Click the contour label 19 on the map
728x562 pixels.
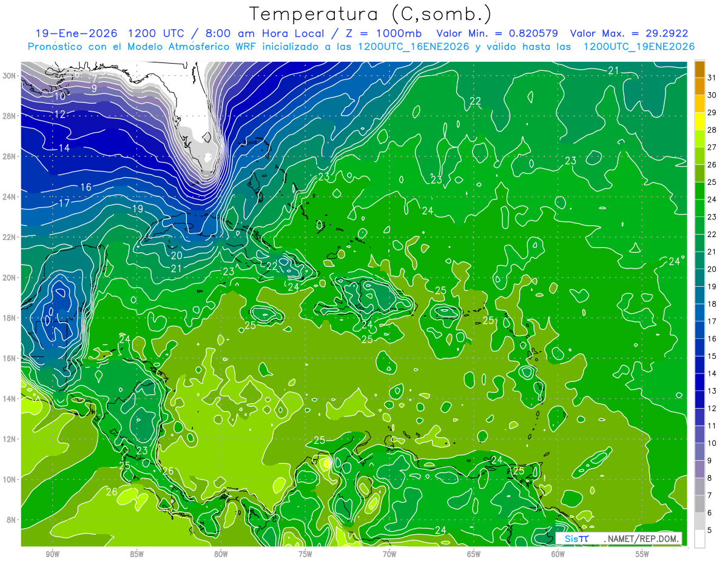click(x=138, y=209)
